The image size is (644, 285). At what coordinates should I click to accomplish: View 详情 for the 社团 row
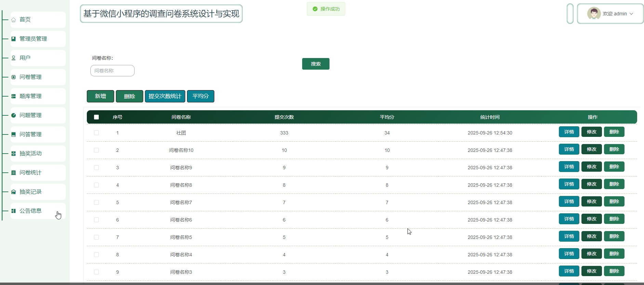coord(569,132)
